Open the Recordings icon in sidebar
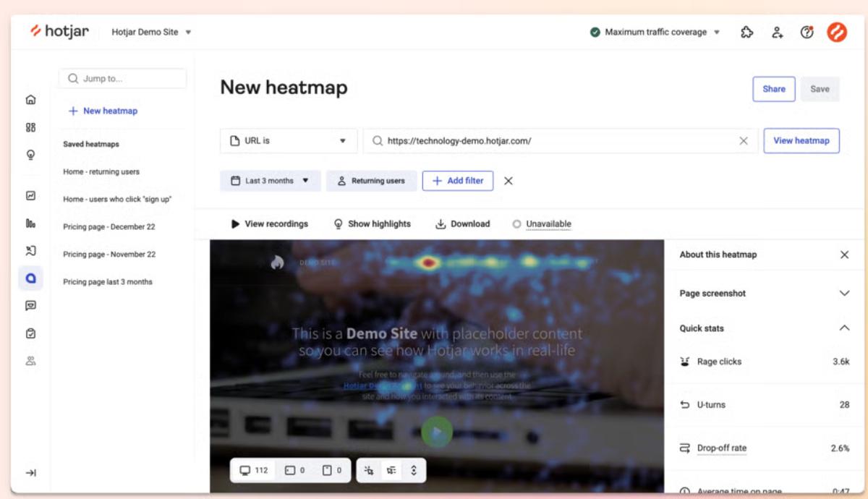868x499 pixels. pyautogui.click(x=31, y=250)
